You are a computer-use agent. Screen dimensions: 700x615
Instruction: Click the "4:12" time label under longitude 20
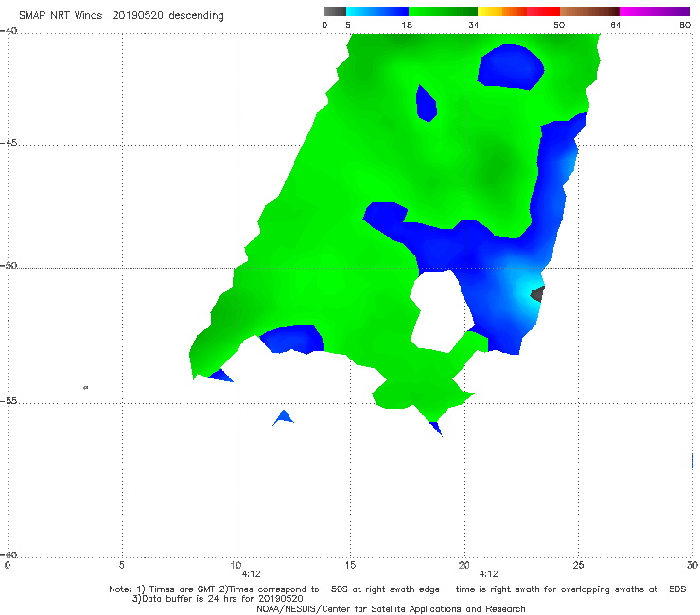pyautogui.click(x=488, y=574)
